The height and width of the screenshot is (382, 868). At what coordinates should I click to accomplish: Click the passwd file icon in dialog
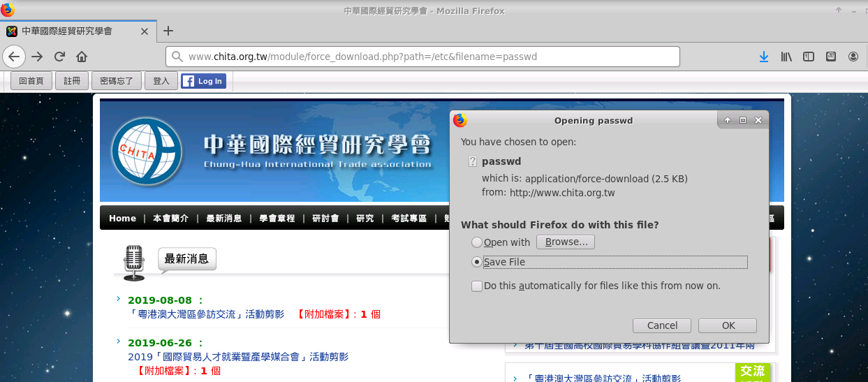pos(473,162)
